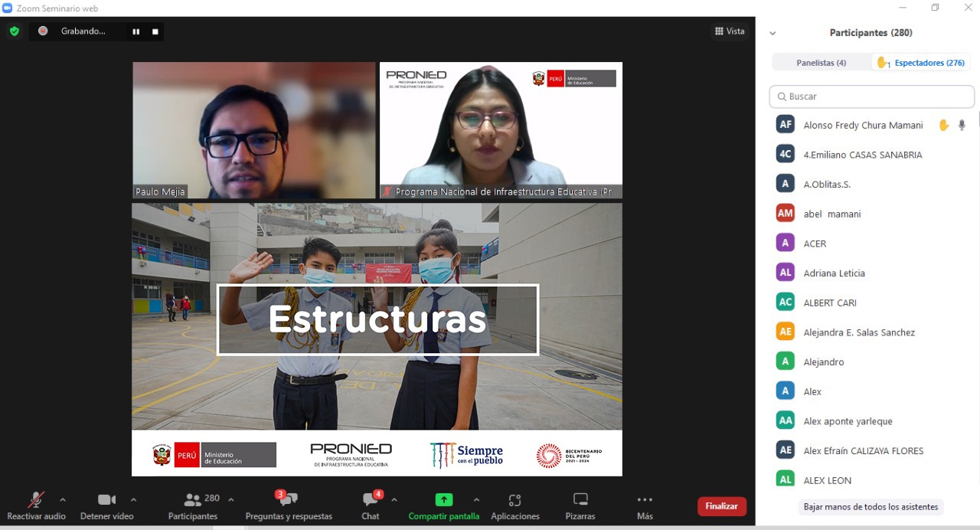Select participant A.Oblitas.S.
Image resolution: width=980 pixels, height=530 pixels.
[x=872, y=185]
